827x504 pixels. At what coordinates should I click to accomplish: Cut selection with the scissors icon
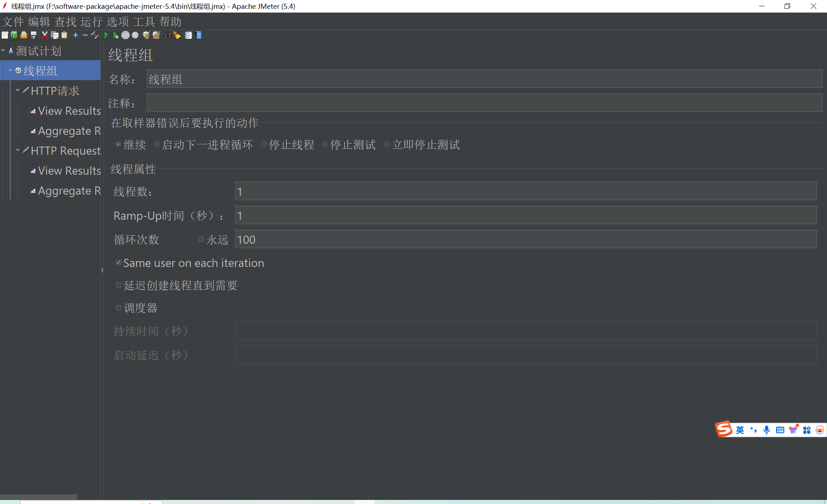click(x=45, y=35)
